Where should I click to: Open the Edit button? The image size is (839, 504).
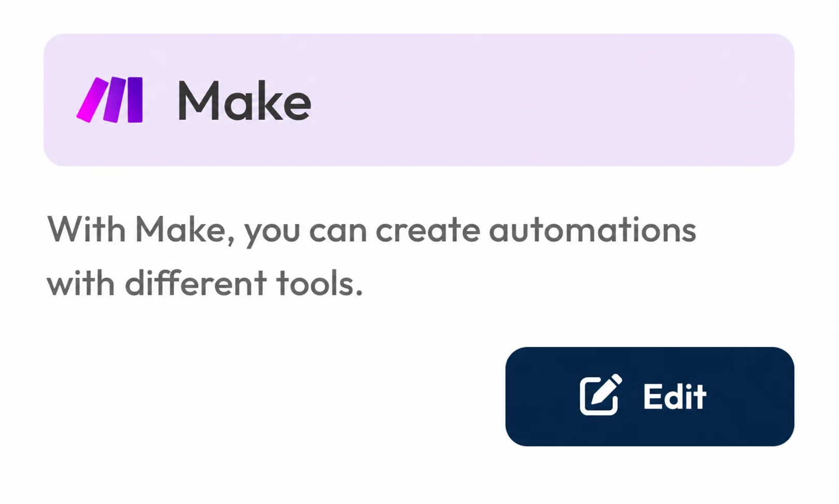pos(650,397)
